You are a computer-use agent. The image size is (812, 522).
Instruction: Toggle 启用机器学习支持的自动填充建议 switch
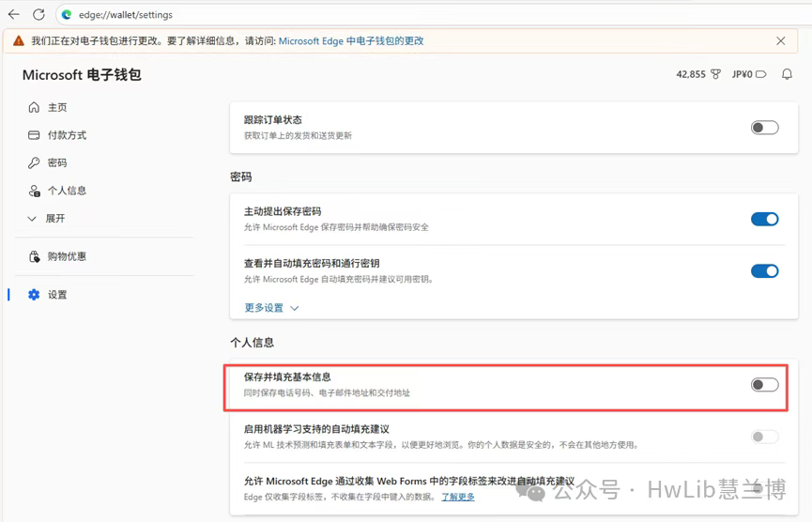point(765,437)
